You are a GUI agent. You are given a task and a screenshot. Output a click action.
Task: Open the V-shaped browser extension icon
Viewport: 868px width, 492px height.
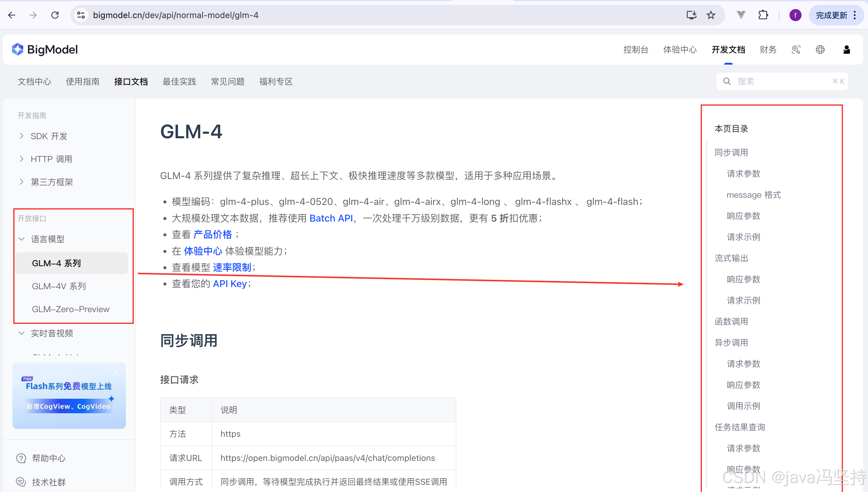(x=741, y=15)
